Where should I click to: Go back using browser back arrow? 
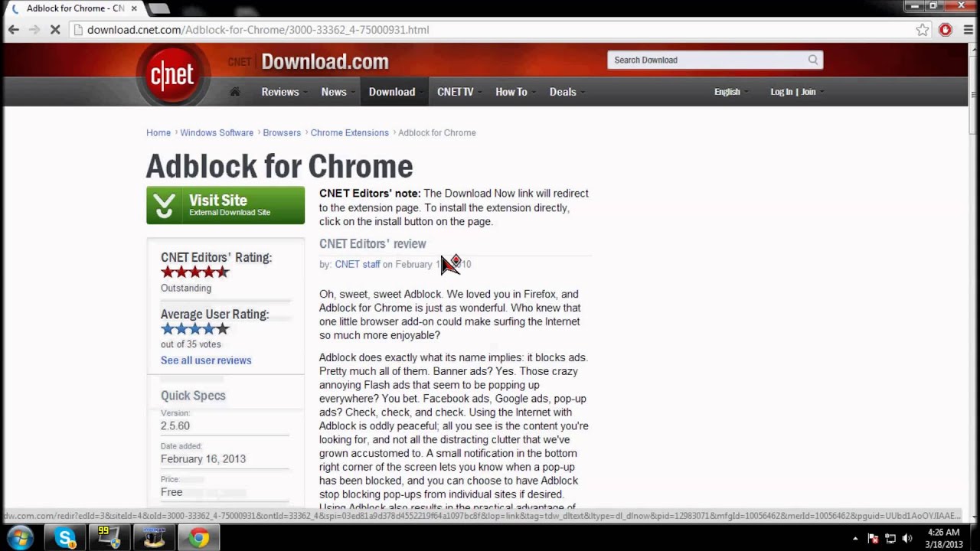13,30
